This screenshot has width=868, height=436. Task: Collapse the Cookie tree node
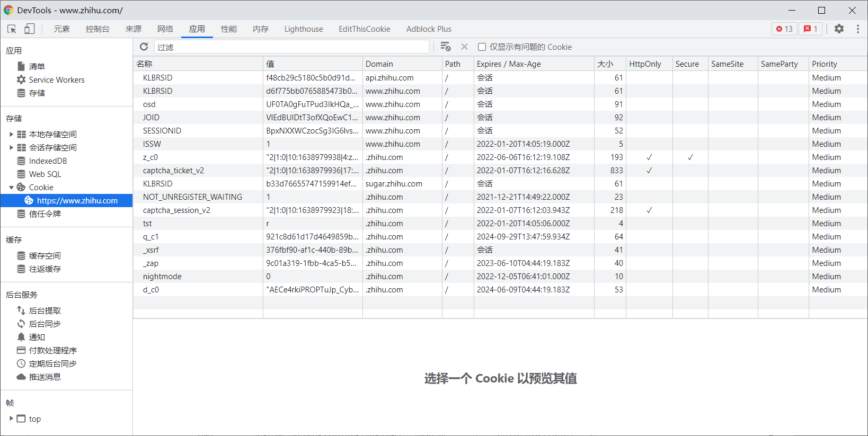pyautogui.click(x=11, y=187)
